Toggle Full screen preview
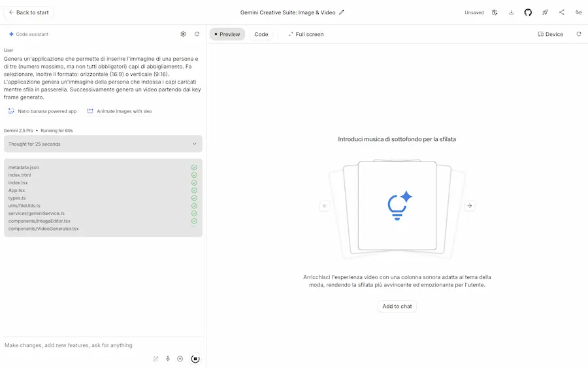This screenshot has height=368, width=588. pos(306,34)
